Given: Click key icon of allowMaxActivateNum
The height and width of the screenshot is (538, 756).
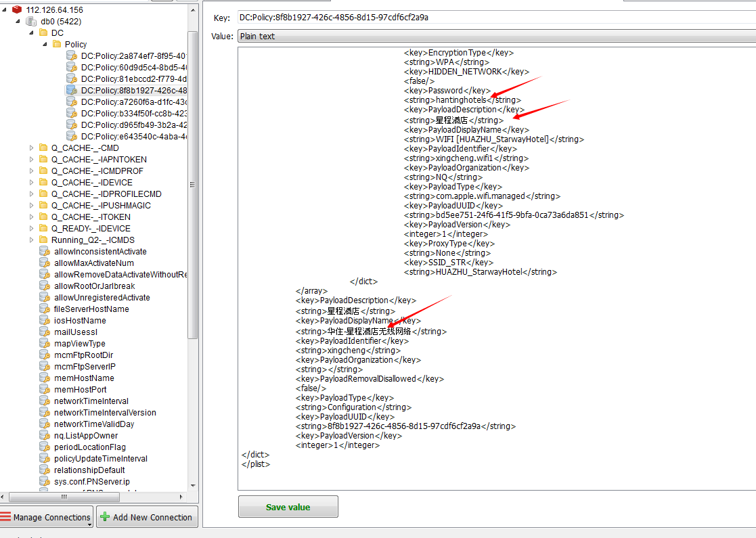Looking at the screenshot, I should click(45, 263).
